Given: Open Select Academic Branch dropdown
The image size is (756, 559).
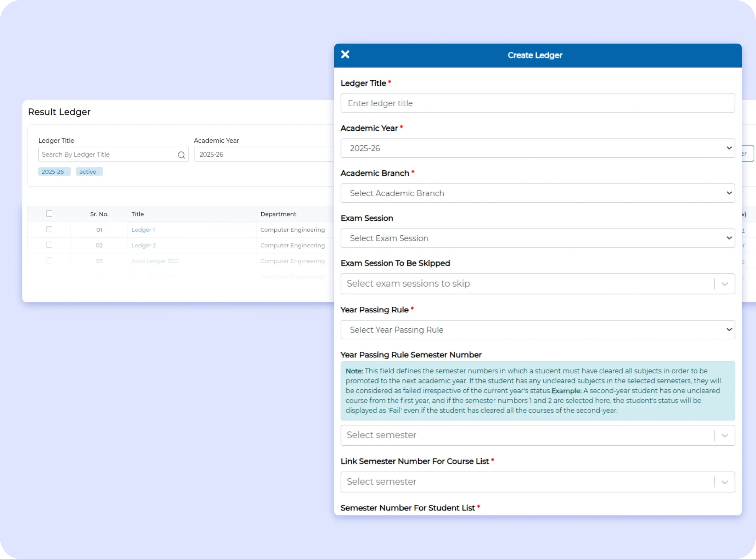Looking at the screenshot, I should click(537, 193).
